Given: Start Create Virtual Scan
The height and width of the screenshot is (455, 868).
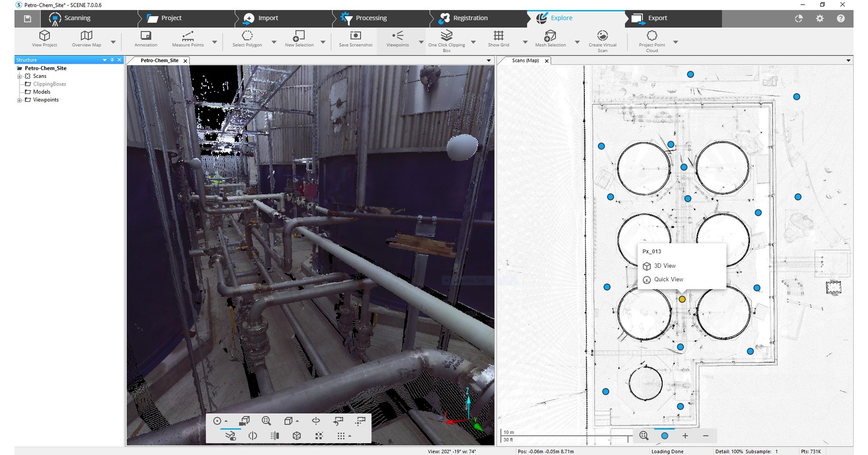Looking at the screenshot, I should pos(602,39).
